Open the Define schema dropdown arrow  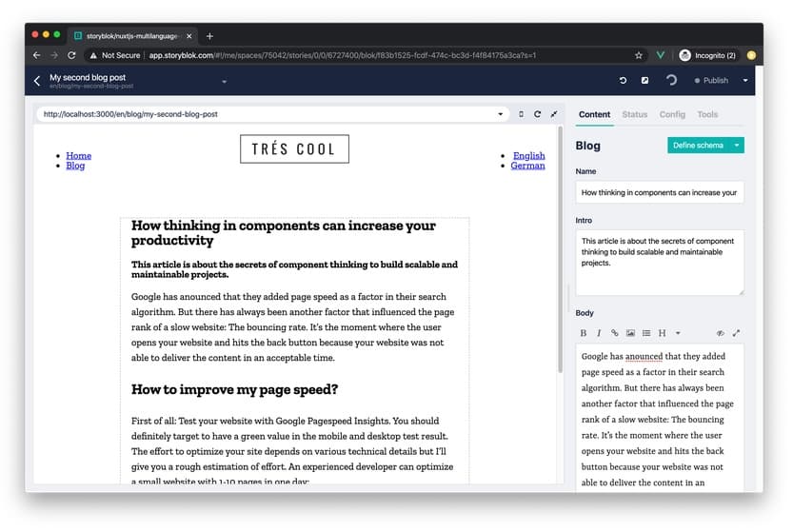click(x=737, y=146)
